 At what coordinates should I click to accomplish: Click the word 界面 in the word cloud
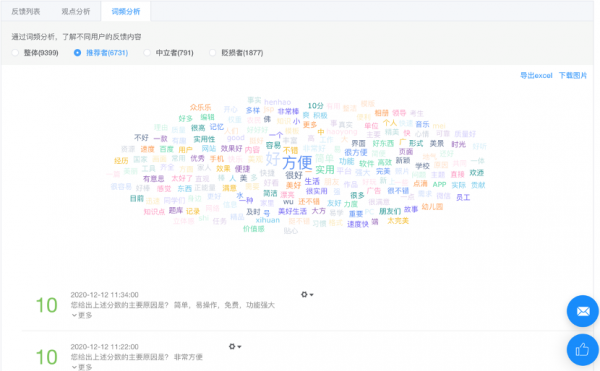click(359, 143)
